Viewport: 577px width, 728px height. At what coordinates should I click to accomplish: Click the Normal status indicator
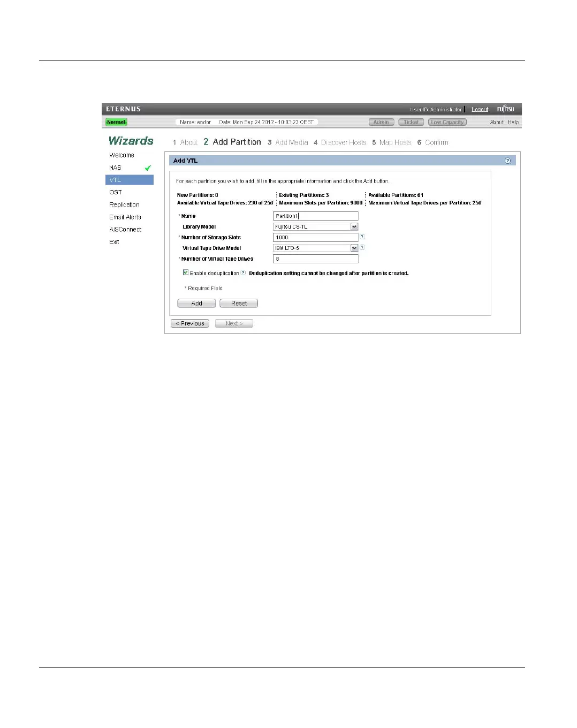click(x=116, y=122)
